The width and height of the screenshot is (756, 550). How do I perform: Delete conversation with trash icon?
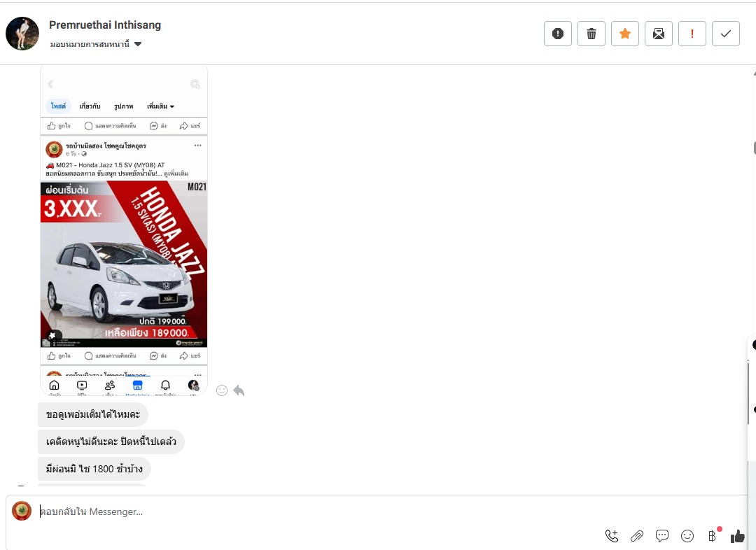(x=591, y=34)
